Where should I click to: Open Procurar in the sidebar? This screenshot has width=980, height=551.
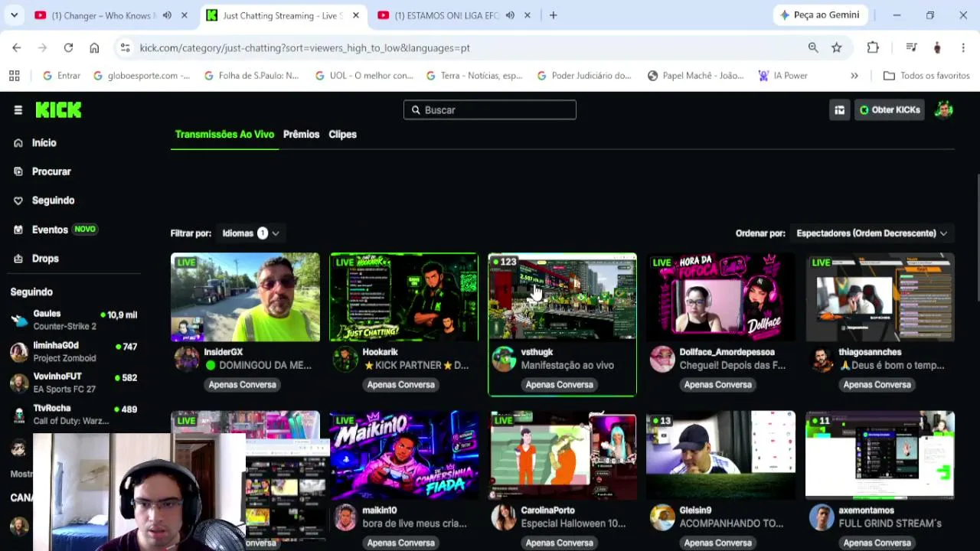pos(43,171)
